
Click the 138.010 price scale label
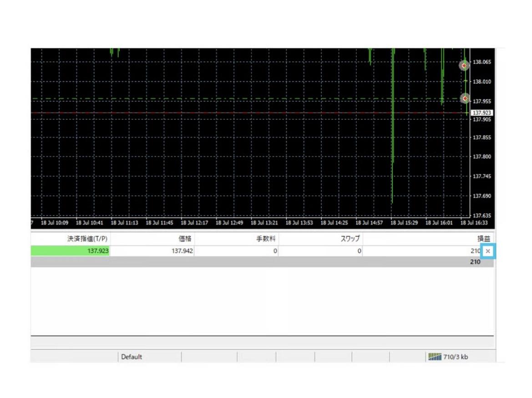click(x=482, y=82)
